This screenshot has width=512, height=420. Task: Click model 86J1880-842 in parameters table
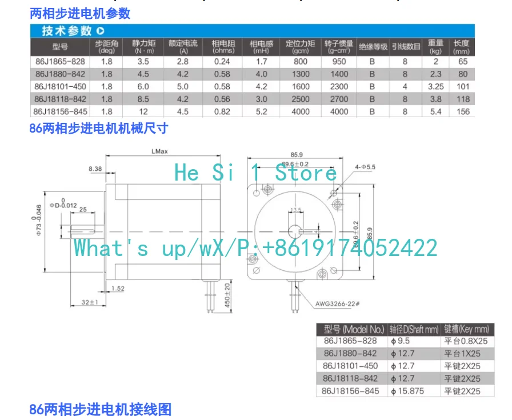click(x=60, y=74)
